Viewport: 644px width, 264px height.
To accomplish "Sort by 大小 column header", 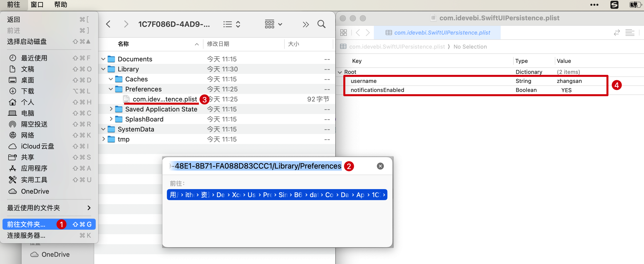I will [309, 44].
